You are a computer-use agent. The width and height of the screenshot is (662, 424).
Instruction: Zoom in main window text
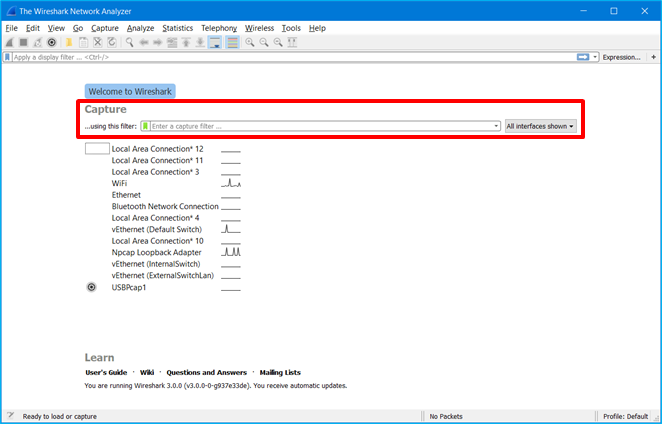click(250, 42)
